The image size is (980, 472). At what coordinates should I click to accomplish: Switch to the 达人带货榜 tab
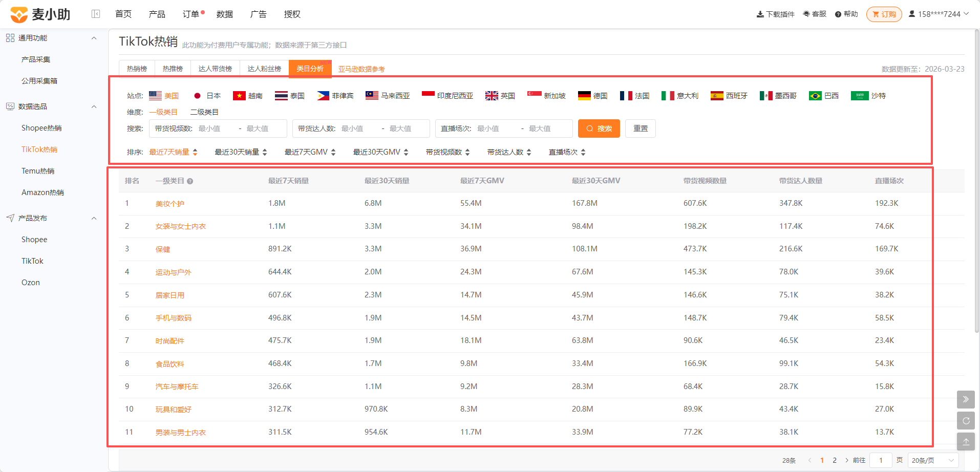[x=215, y=69]
